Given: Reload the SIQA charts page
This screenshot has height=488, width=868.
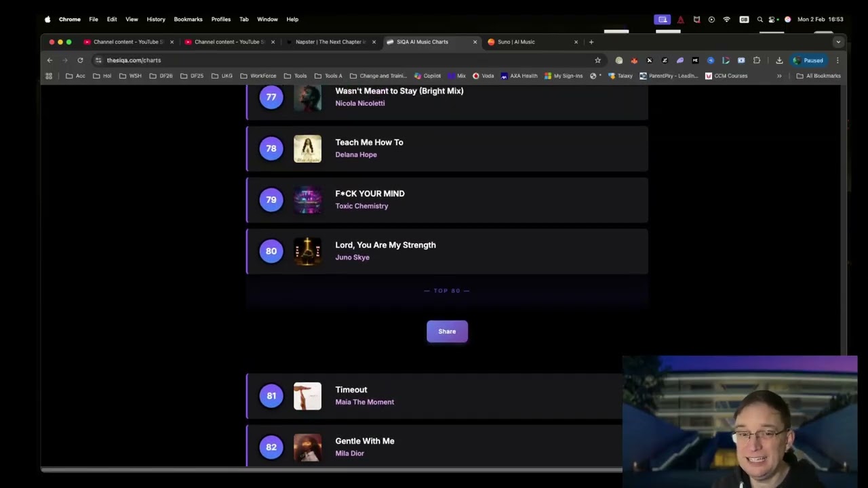Looking at the screenshot, I should click(80, 60).
